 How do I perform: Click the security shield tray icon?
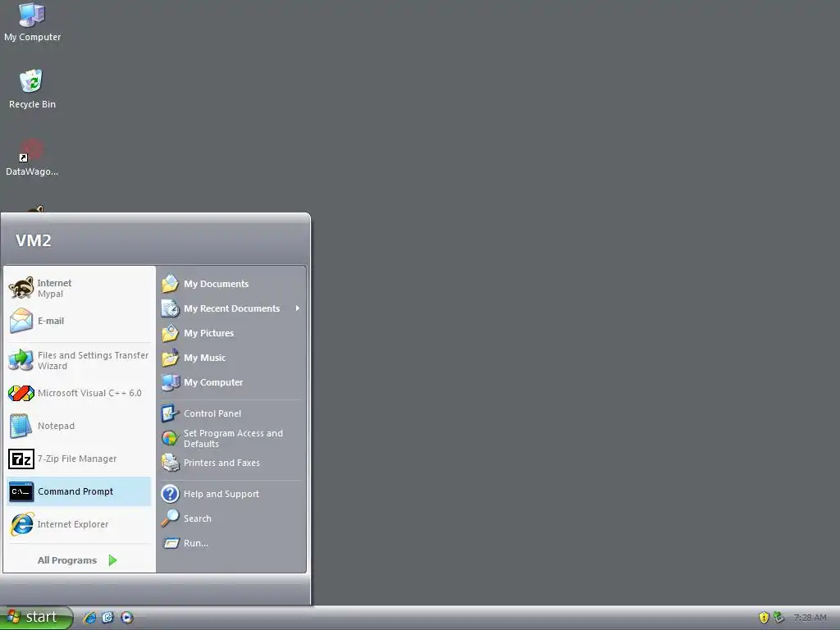(x=764, y=618)
